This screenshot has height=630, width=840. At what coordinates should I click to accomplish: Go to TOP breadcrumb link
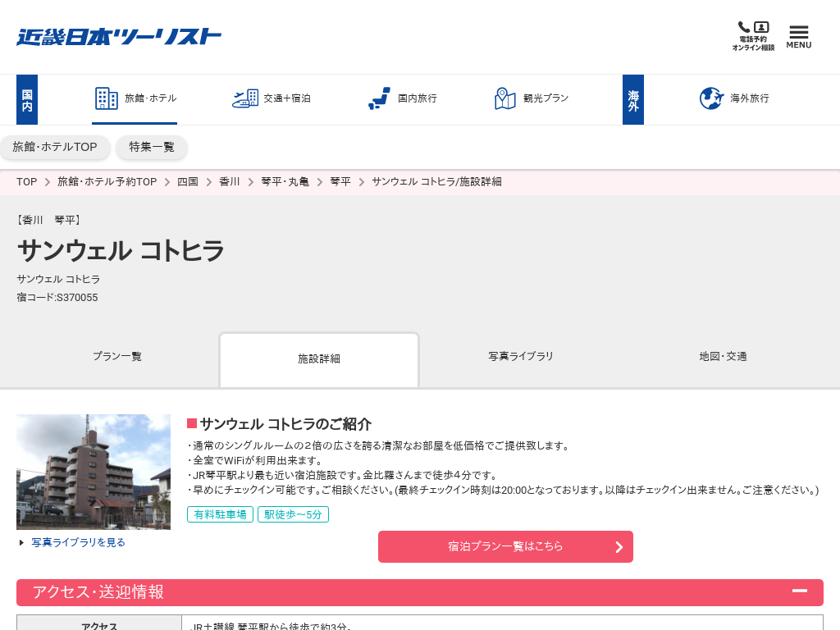tap(27, 181)
